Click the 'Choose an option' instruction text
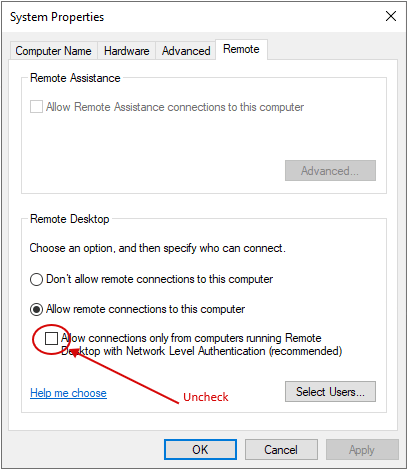Screen dimensions: 408x470 157,248
